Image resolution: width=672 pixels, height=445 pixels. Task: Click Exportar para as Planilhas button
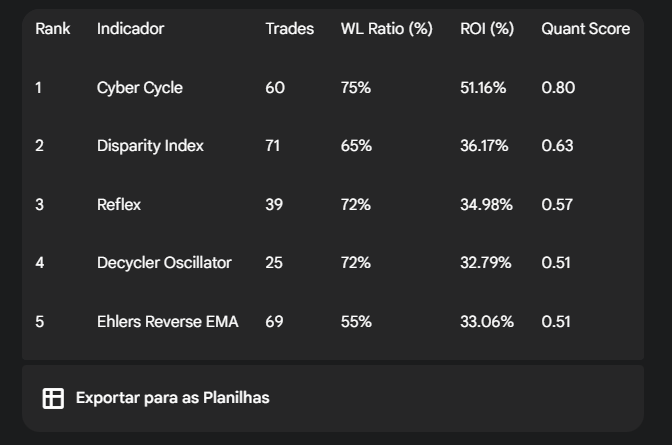[172, 398]
